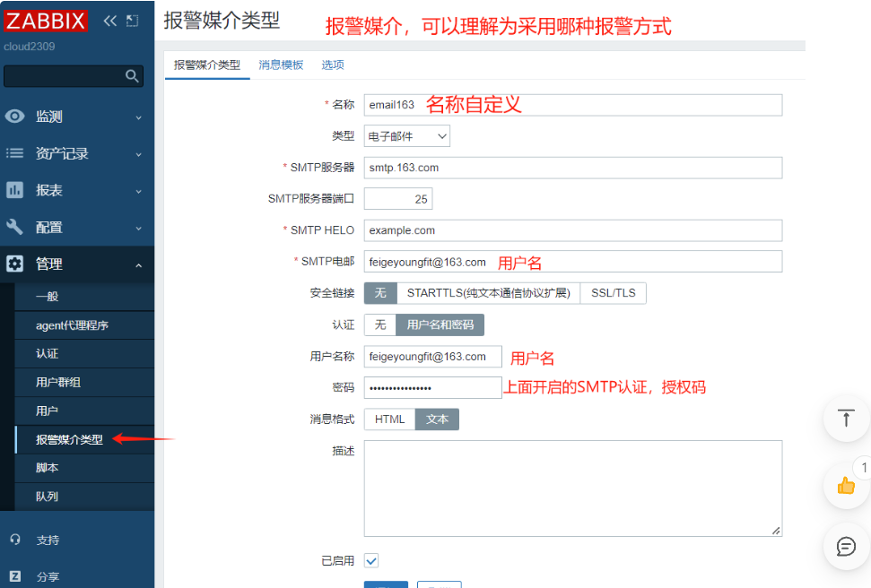
Task: Click the ZABBIX logo
Action: [x=46, y=21]
